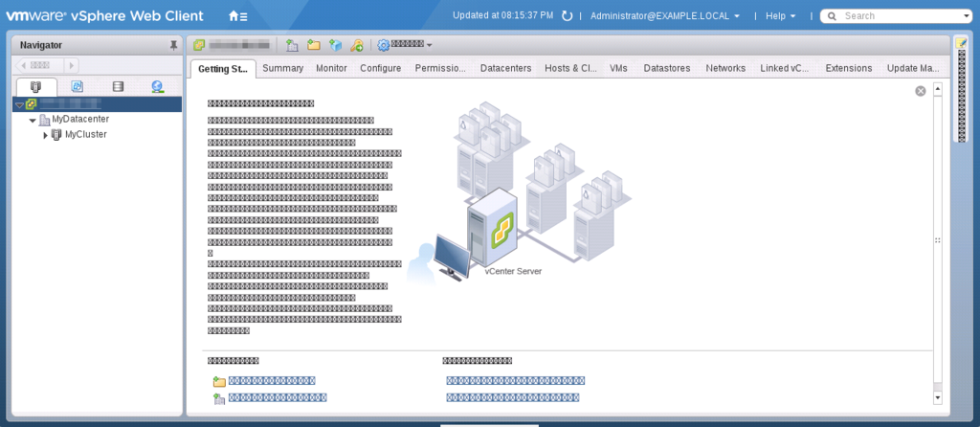Image resolution: width=980 pixels, height=427 pixels.
Task: Open the Permissions tab
Action: point(440,68)
